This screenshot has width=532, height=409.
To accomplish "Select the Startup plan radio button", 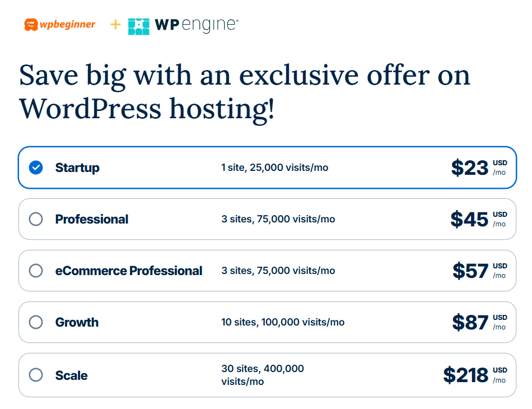I will [x=36, y=168].
